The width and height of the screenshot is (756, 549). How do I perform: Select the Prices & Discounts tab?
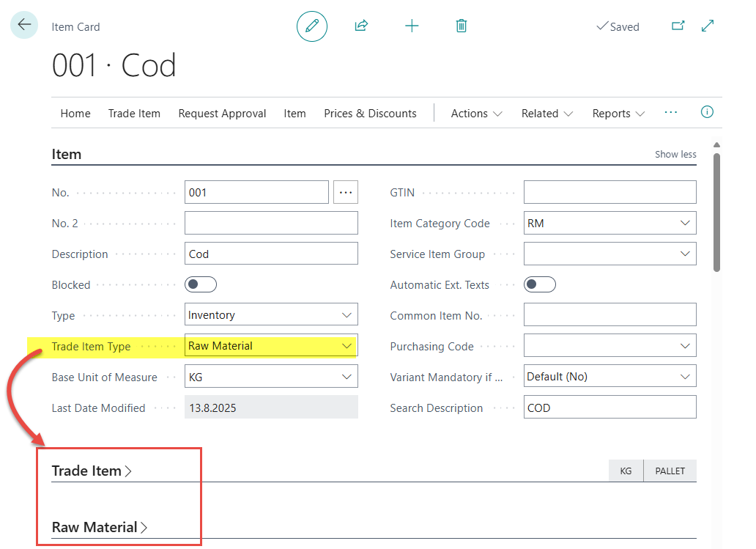click(x=370, y=114)
